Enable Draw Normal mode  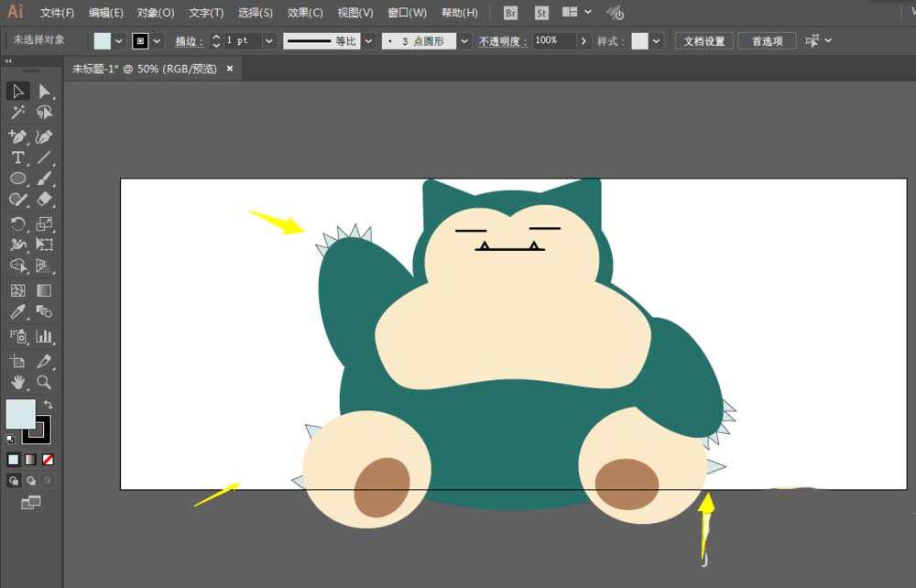click(x=14, y=481)
